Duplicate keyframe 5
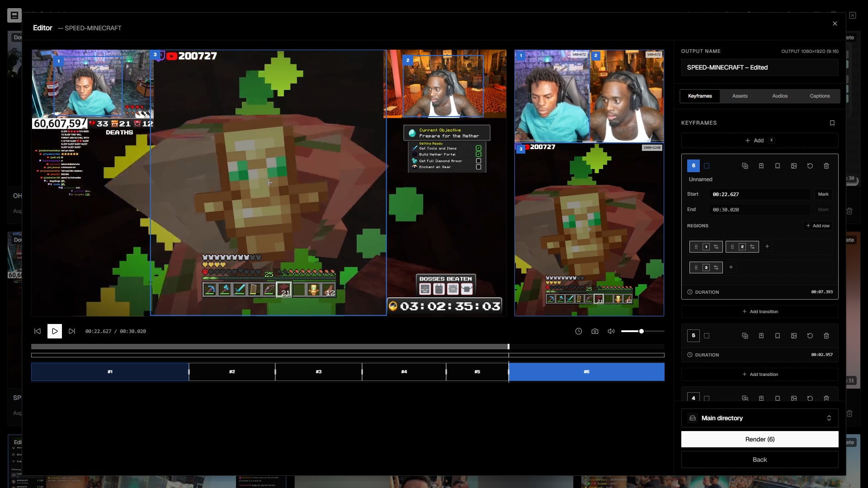This screenshot has height=488, width=868. pyautogui.click(x=745, y=336)
